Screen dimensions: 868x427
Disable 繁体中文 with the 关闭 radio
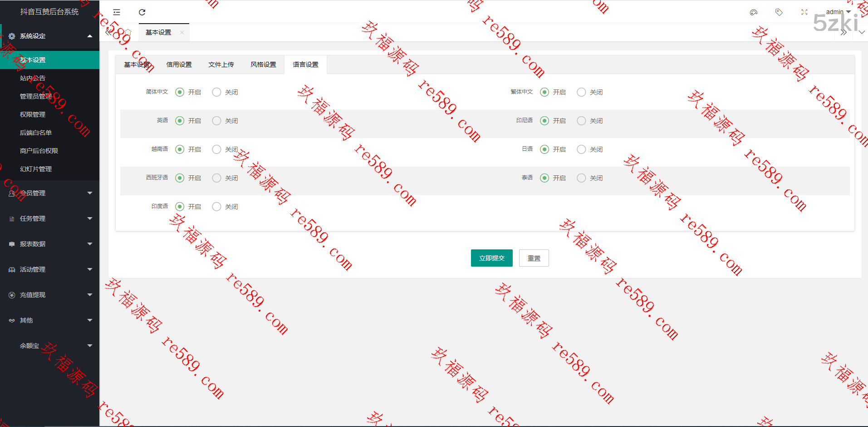(x=581, y=92)
